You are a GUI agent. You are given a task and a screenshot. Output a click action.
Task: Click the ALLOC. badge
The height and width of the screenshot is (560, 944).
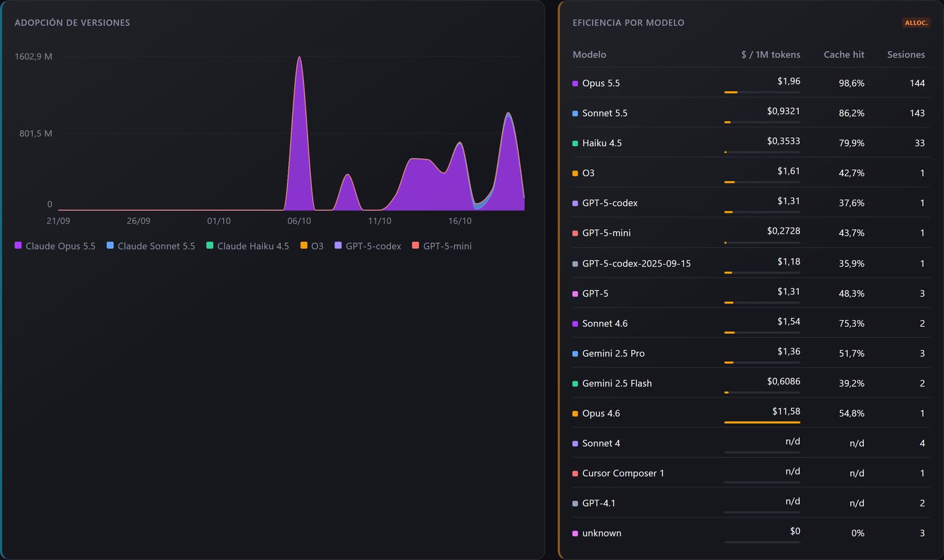[916, 22]
